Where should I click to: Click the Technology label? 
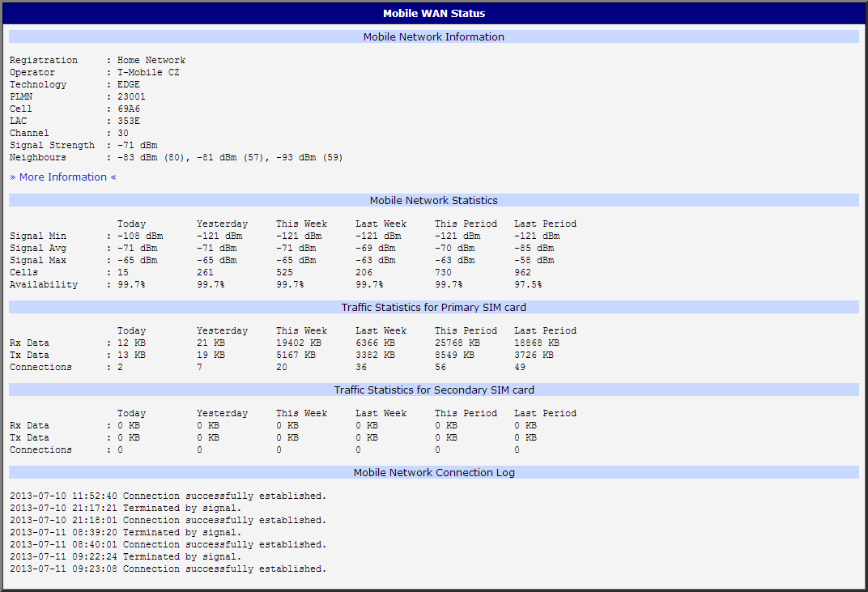pos(37,85)
